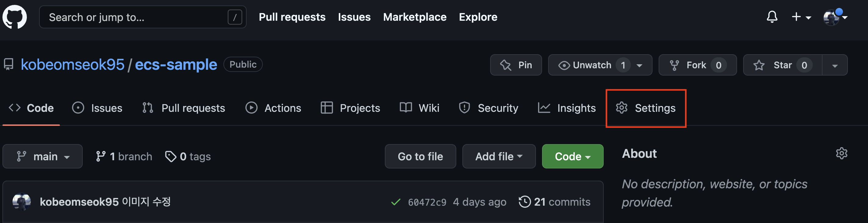This screenshot has width=868, height=223.
Task: Click the 4 days ago timestamp
Action: point(479,202)
